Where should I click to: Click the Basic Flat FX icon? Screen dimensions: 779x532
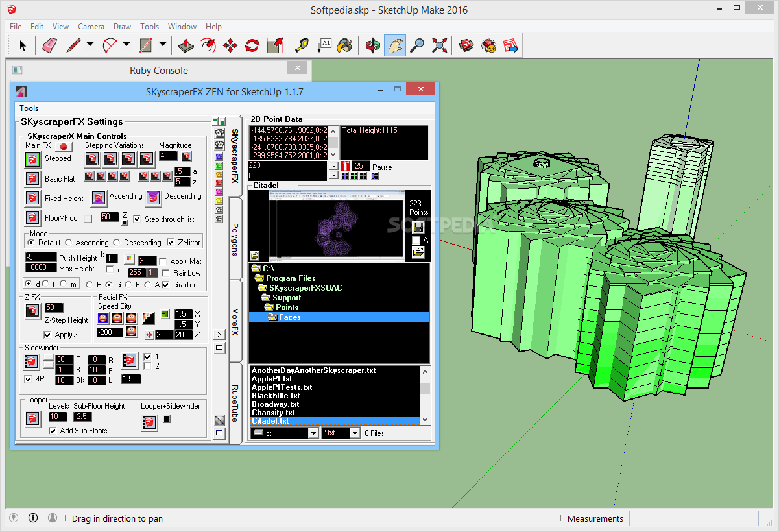point(32,178)
